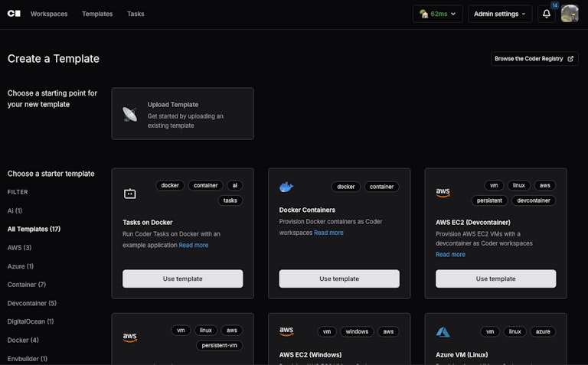Read more about Docker Containers
This screenshot has width=588, height=365.
[x=328, y=233]
